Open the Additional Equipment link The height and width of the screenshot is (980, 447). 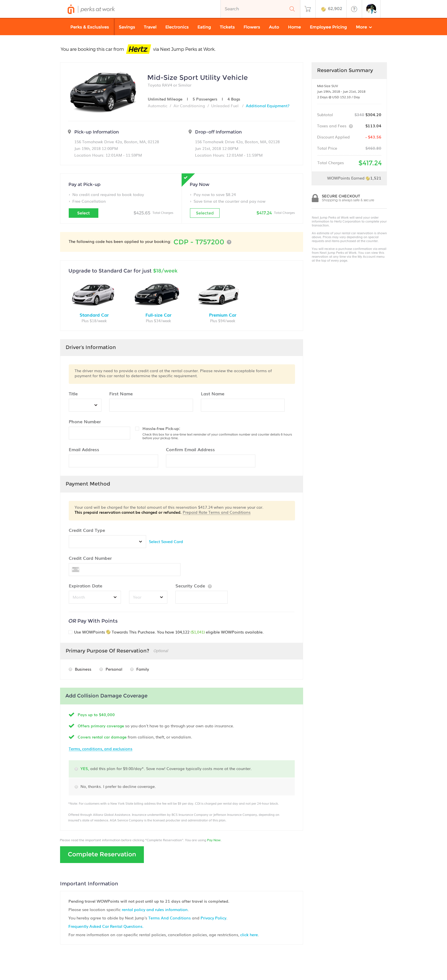(x=267, y=106)
